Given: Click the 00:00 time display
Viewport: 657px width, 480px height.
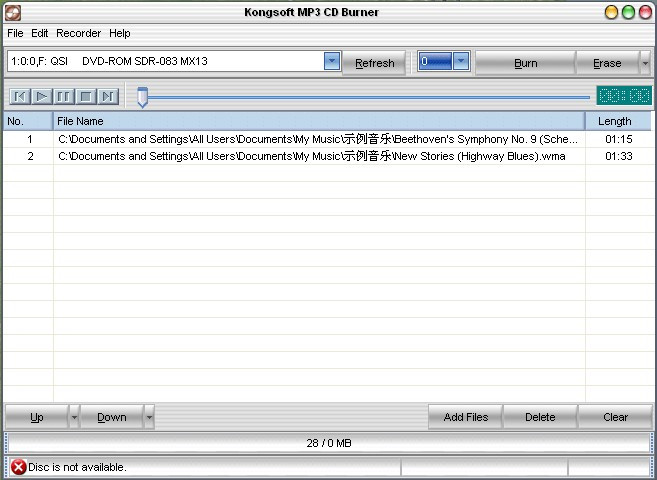Looking at the screenshot, I should [x=624, y=95].
